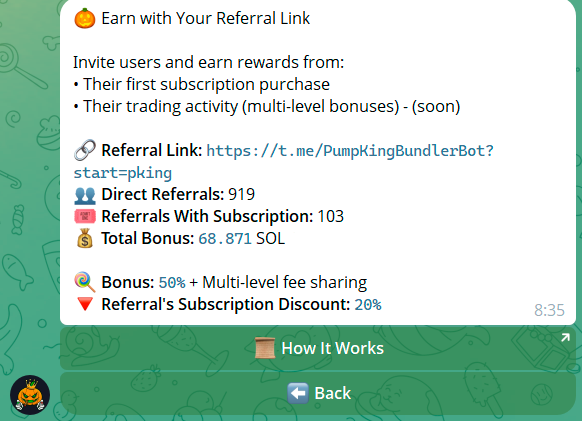Screen dimensions: 582x421
Task: Open the How It Works button
Action: coord(318,348)
